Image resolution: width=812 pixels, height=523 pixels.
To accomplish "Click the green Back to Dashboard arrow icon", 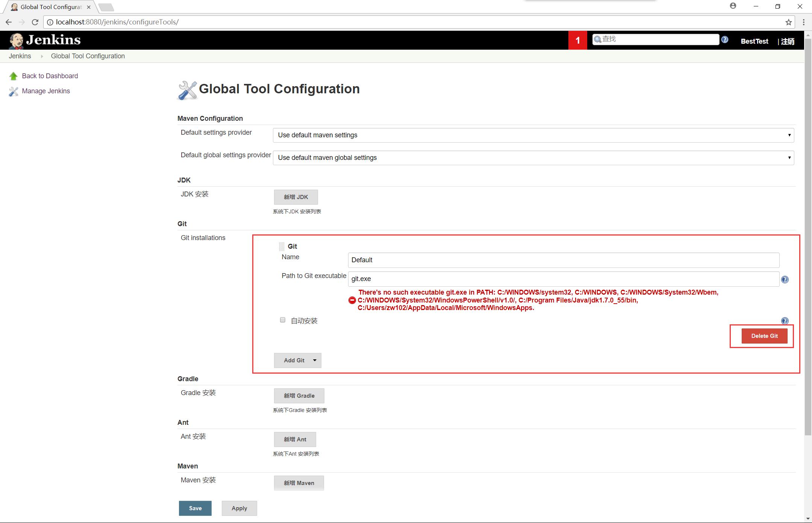I will point(14,76).
